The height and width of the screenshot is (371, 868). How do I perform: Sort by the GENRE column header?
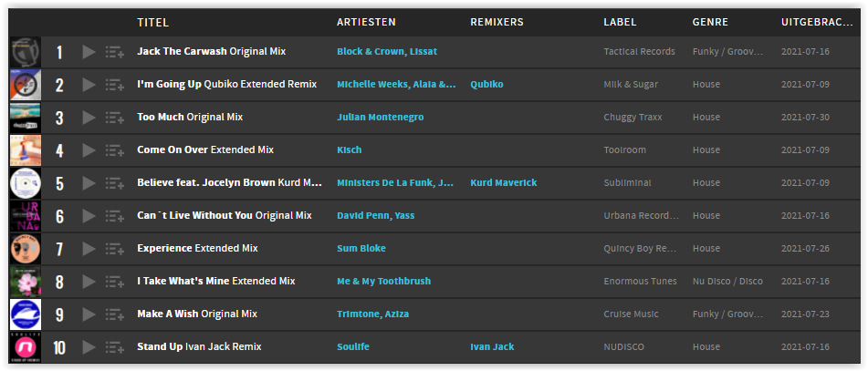pyautogui.click(x=710, y=23)
